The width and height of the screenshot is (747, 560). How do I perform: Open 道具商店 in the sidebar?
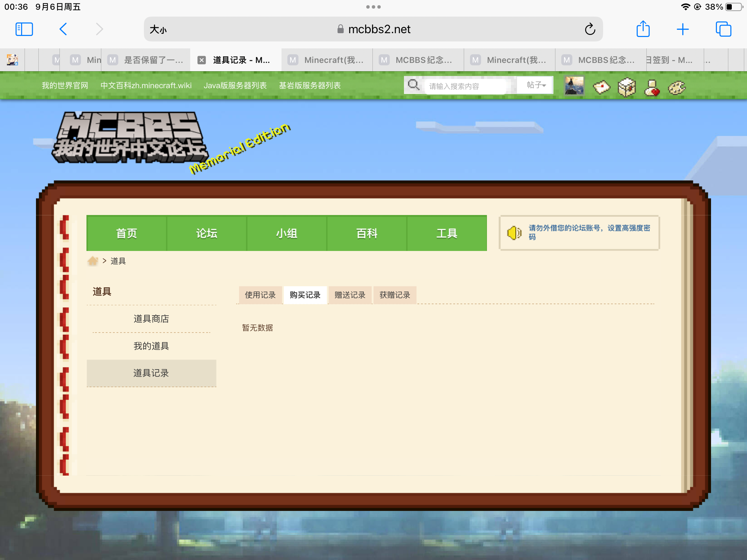(151, 319)
